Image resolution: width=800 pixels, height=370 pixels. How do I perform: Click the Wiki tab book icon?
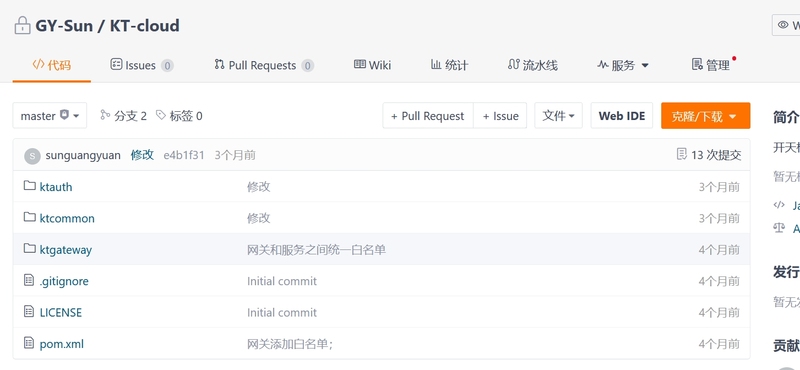[360, 64]
